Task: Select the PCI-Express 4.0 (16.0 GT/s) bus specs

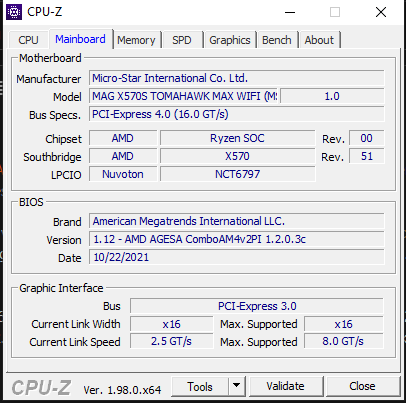Action: pyautogui.click(x=237, y=114)
